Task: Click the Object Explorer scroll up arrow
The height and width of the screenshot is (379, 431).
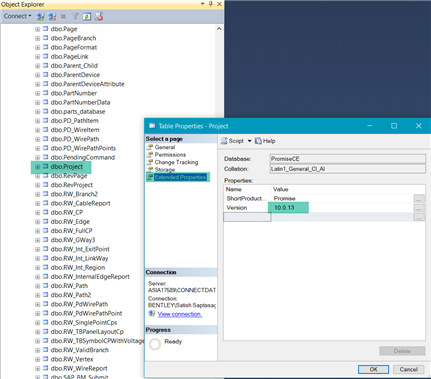Action: tap(219, 29)
